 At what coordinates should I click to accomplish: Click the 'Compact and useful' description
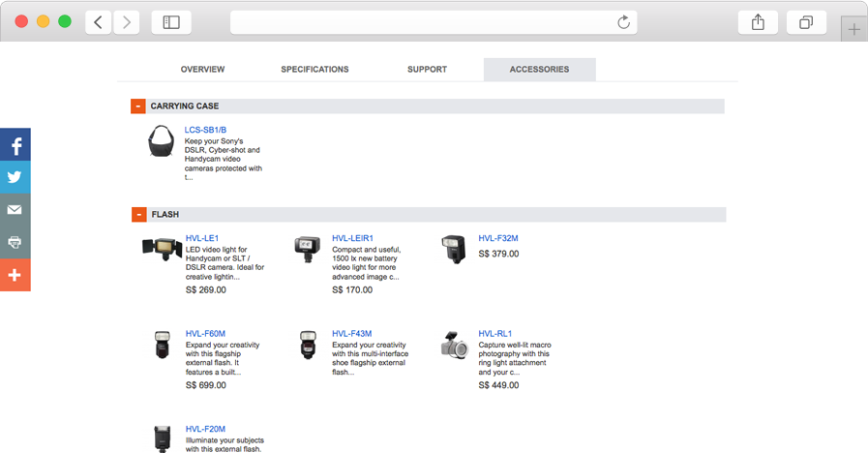tap(367, 263)
